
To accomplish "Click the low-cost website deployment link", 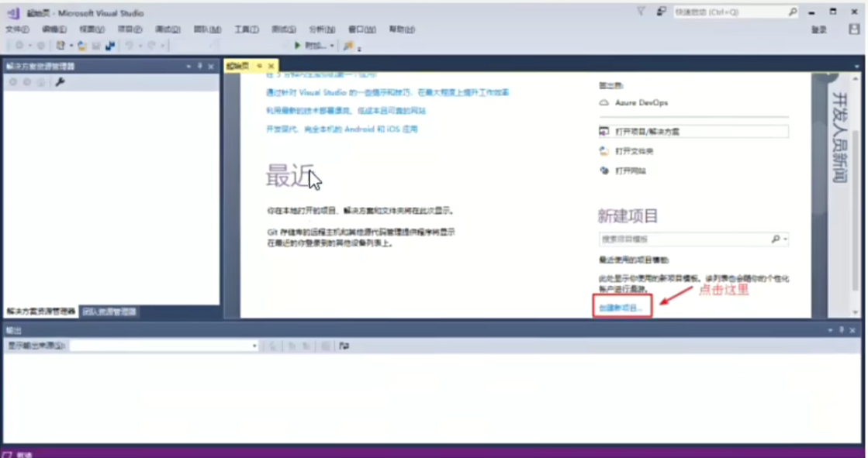I will click(x=346, y=111).
